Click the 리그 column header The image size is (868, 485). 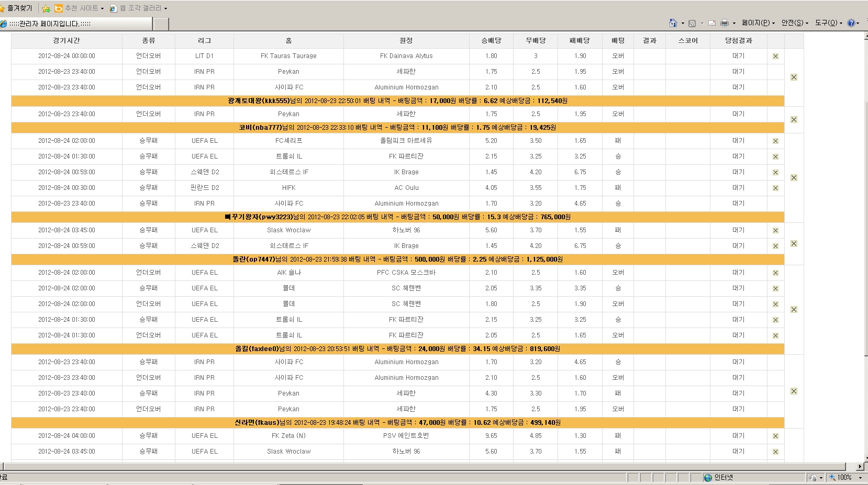click(205, 41)
